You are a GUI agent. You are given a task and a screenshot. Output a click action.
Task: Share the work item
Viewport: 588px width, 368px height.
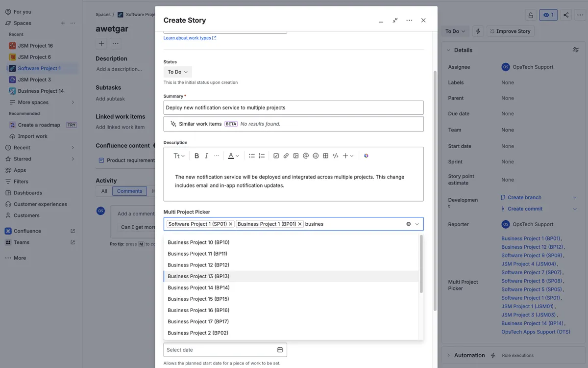click(x=566, y=15)
